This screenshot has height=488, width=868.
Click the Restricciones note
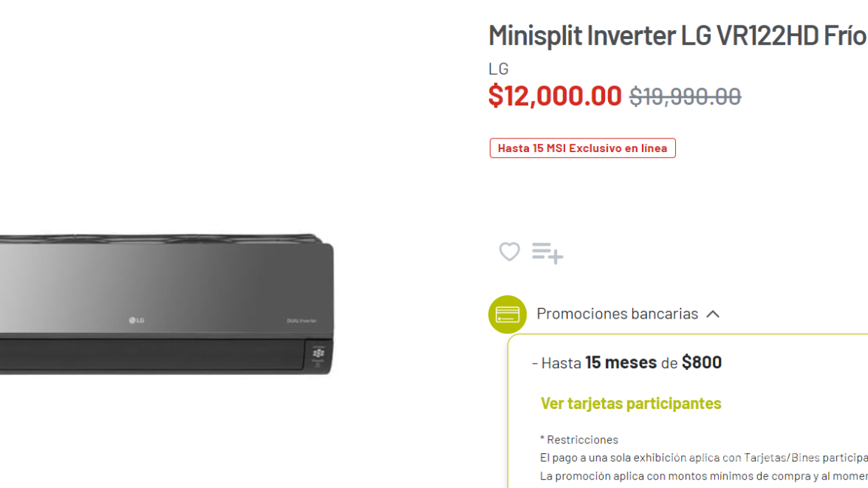579,439
